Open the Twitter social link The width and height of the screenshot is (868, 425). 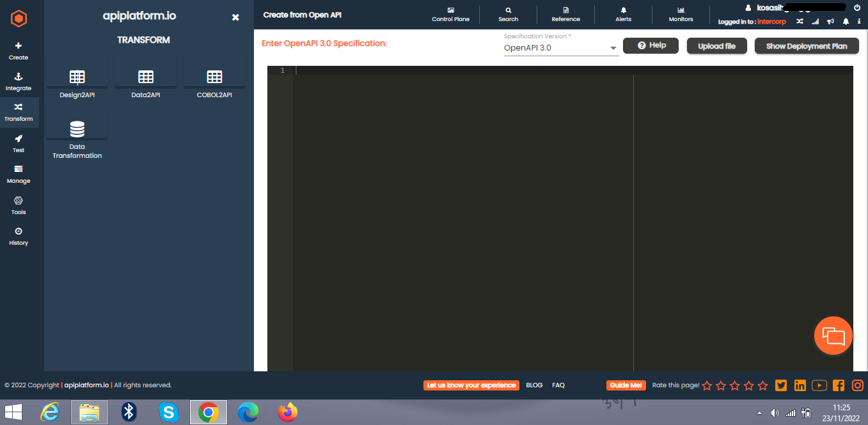[x=780, y=385]
